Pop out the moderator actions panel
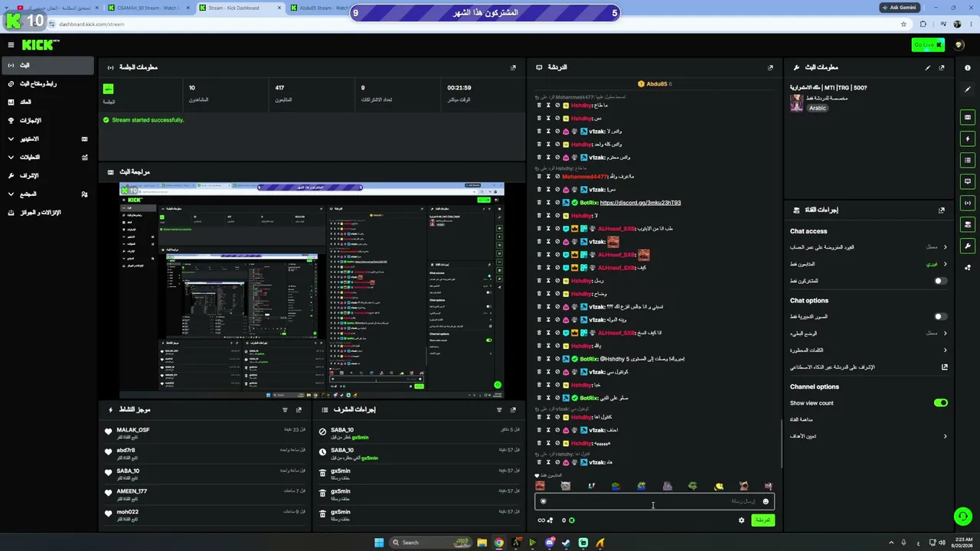Image resolution: width=980 pixels, height=551 pixels. pyautogui.click(x=513, y=410)
